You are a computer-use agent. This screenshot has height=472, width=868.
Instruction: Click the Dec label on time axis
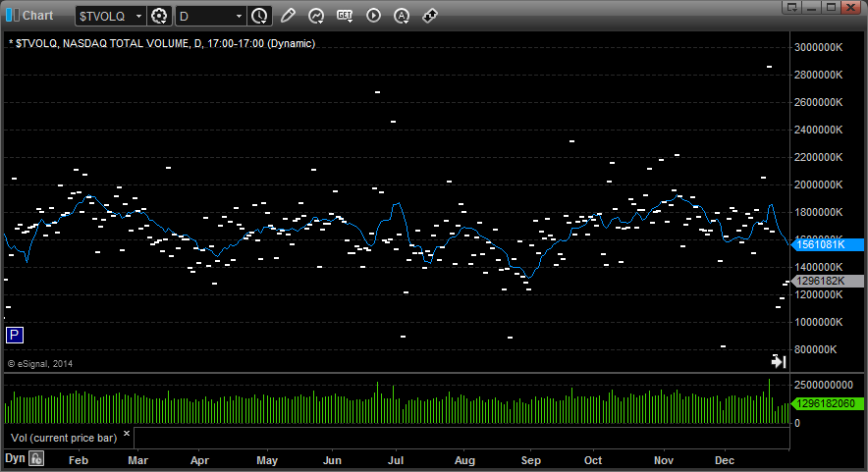(x=724, y=460)
